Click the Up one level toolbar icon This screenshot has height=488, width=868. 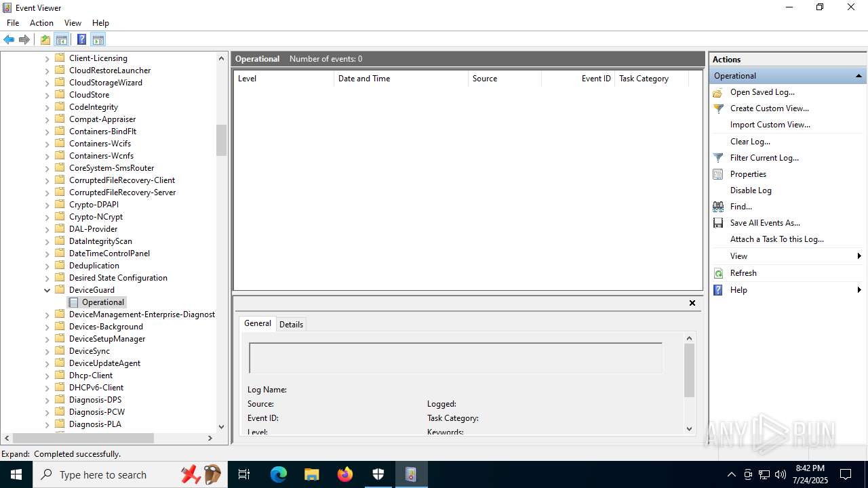click(x=45, y=39)
